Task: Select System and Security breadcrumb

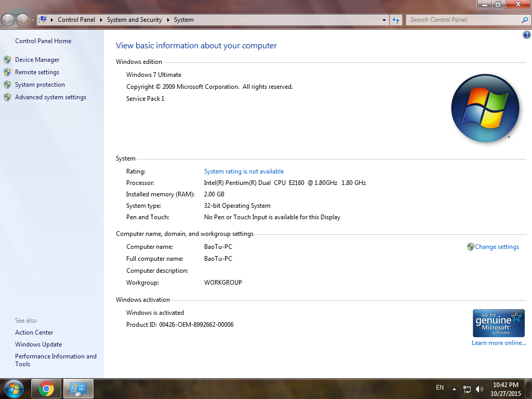Action: (x=135, y=20)
